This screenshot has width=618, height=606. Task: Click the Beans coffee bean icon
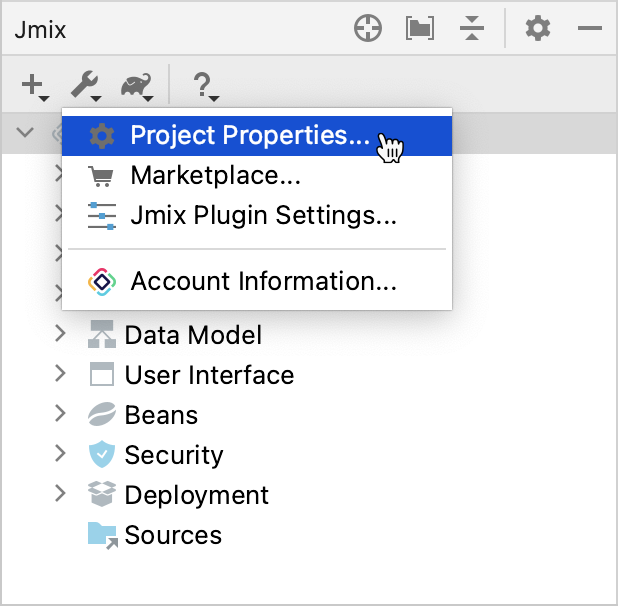point(102,414)
